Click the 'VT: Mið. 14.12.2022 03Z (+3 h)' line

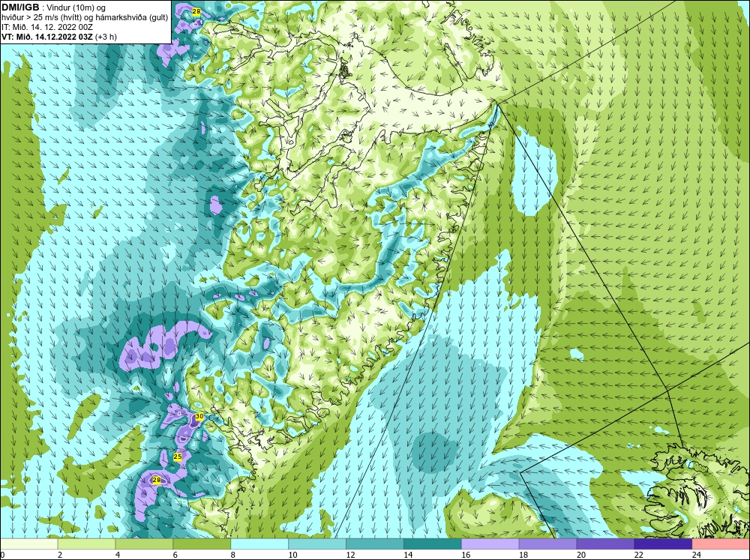point(59,37)
